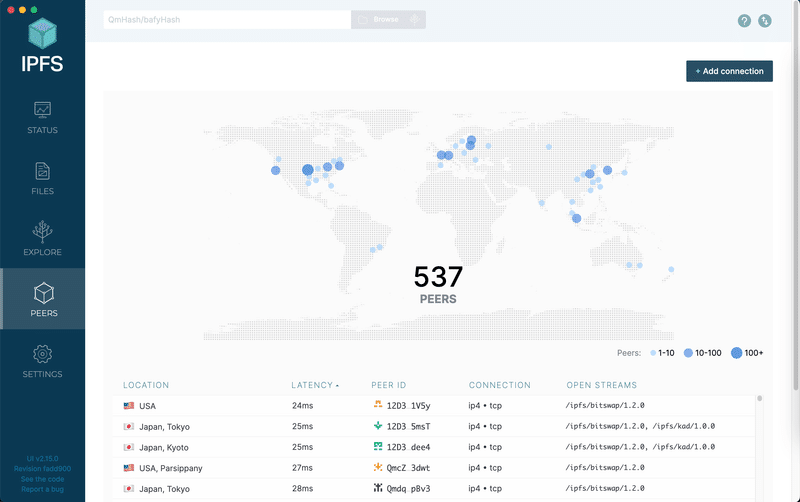
Task: Open the 'See the code' link
Action: (x=42, y=479)
